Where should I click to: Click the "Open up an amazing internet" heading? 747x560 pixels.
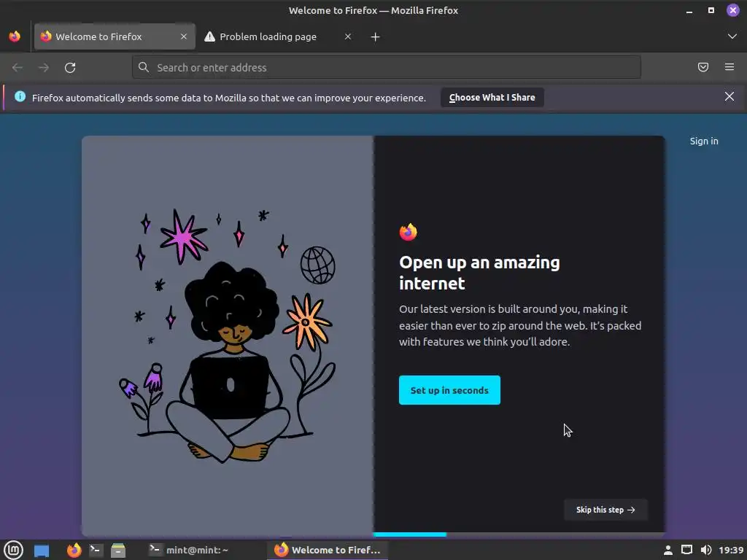pyautogui.click(x=479, y=273)
